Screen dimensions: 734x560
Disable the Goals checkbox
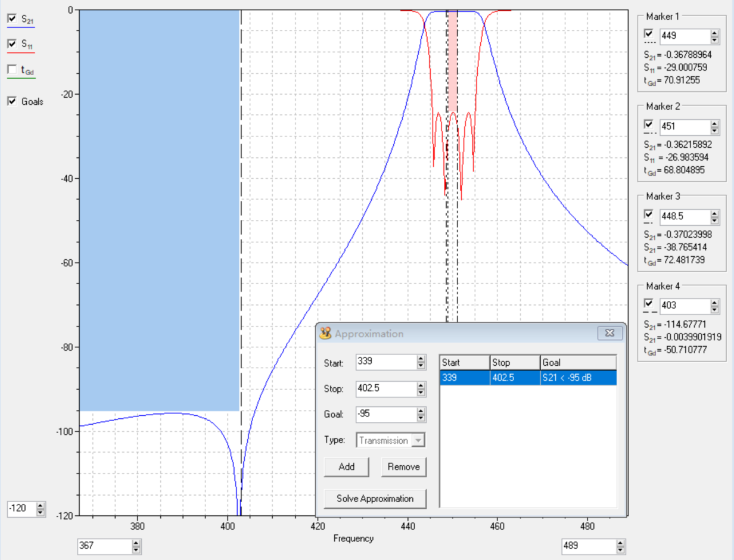tap(12, 101)
